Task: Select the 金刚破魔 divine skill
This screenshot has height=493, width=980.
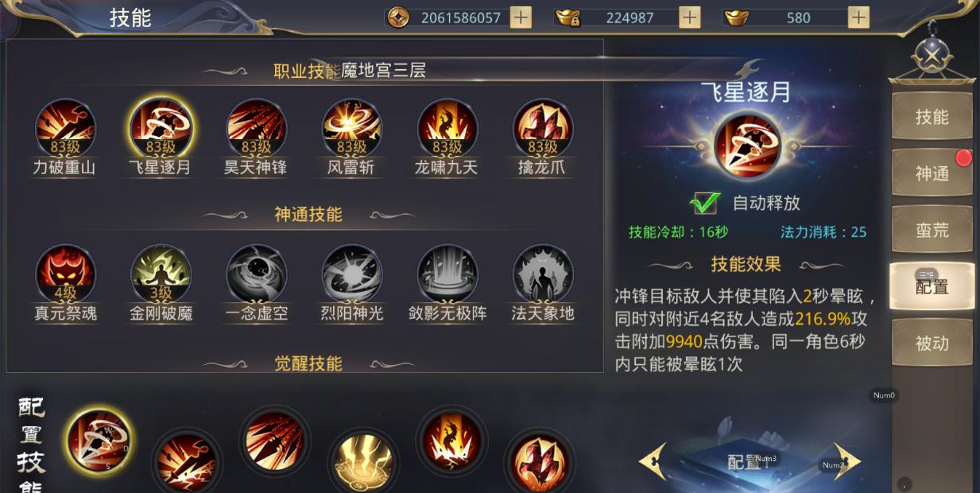Action: point(161,274)
